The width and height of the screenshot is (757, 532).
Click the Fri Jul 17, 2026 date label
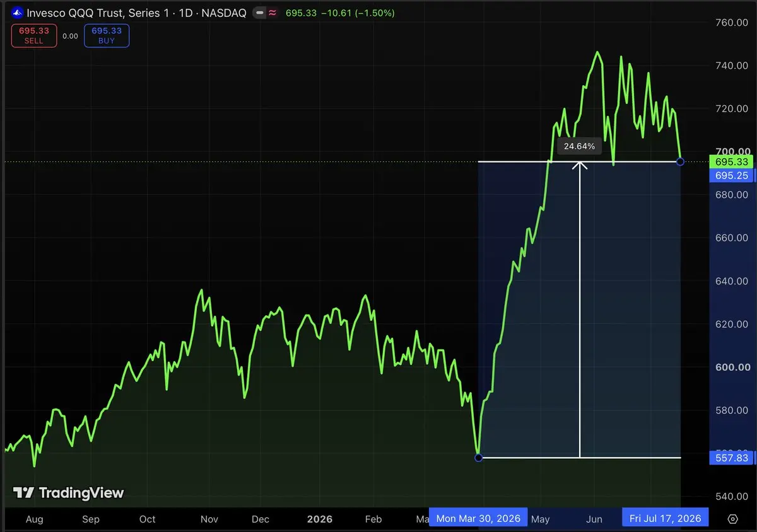click(x=666, y=518)
